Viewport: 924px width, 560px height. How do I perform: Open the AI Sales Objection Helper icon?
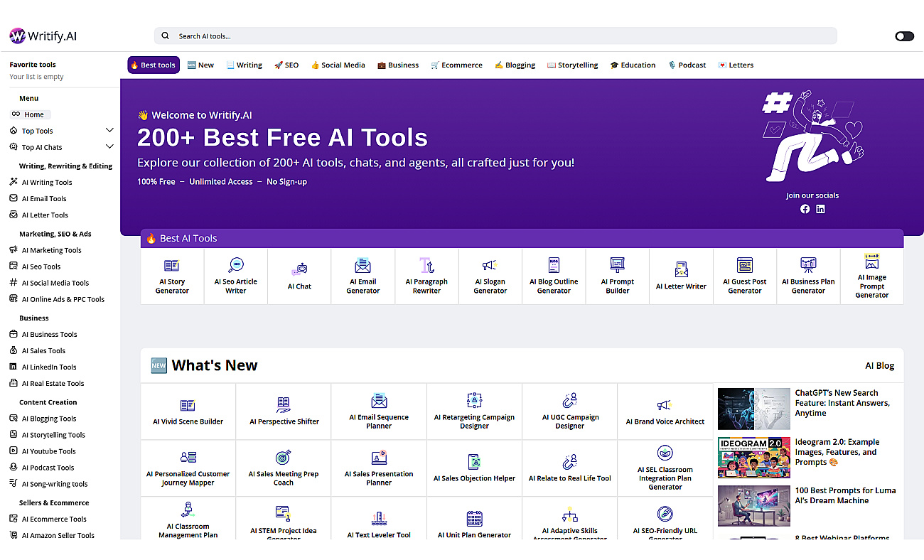pos(474,462)
